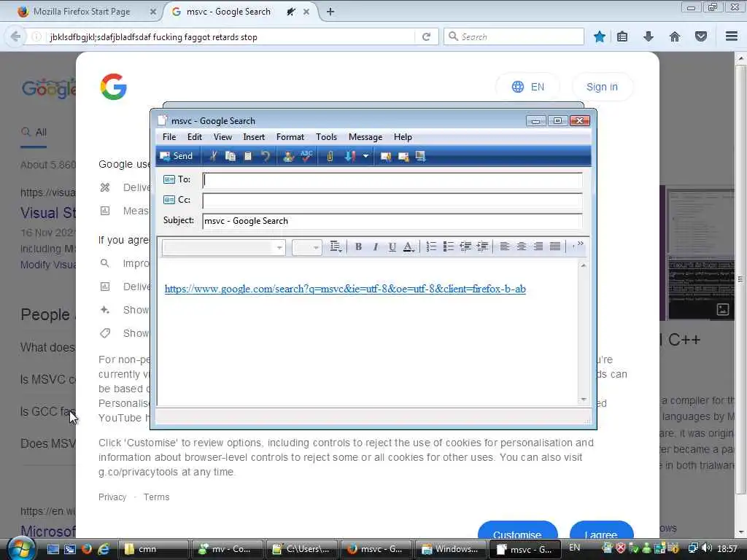747x560 pixels.
Task: Click the digitally sign message icon
Action: tap(385, 156)
